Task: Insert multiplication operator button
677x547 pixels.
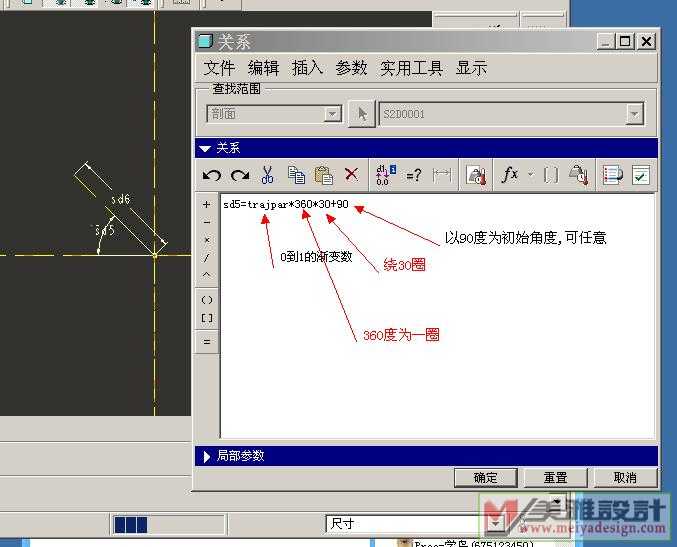Action: pyautogui.click(x=206, y=240)
